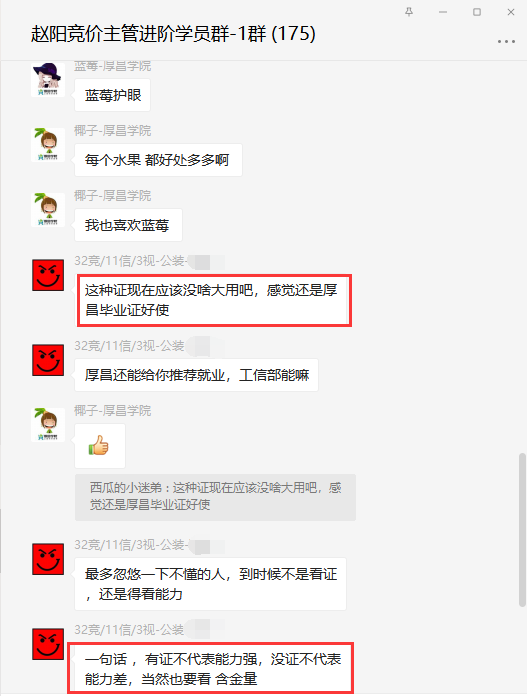Open the three-dot chat info menu
Viewport: 527px width, 696px height.
(x=506, y=41)
